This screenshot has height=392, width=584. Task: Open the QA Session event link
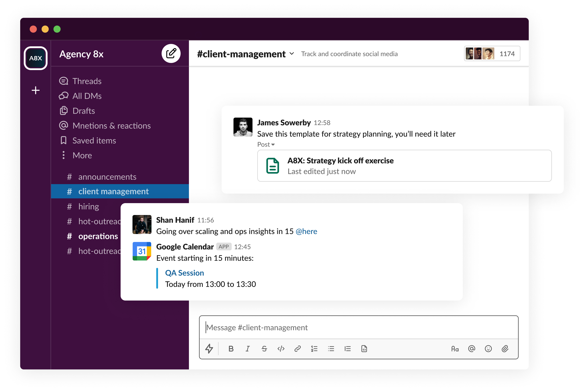coord(185,273)
